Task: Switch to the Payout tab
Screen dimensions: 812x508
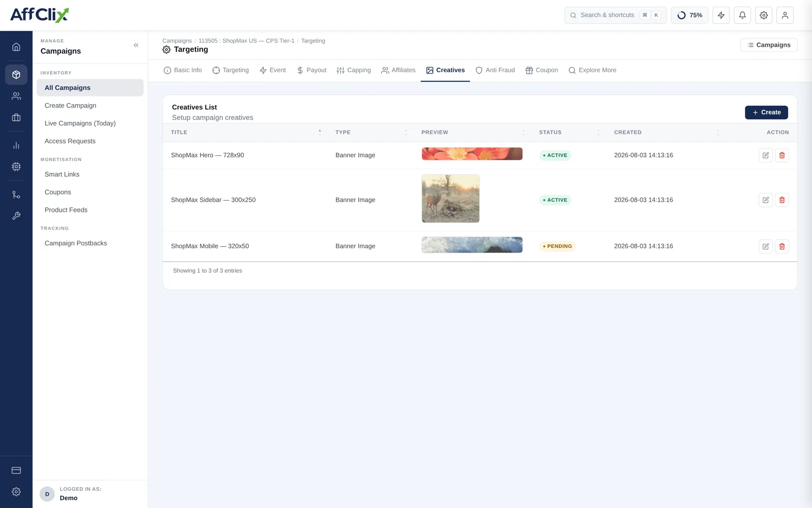Action: 312,71
